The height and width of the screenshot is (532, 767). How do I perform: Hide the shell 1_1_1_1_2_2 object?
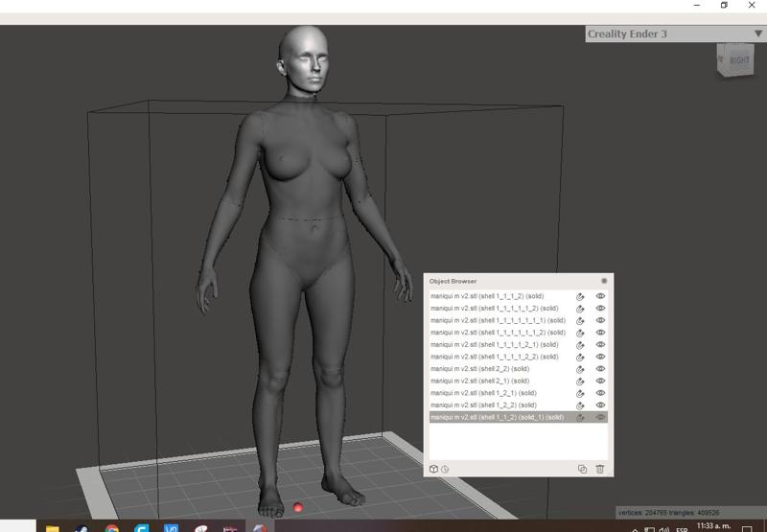coord(600,357)
